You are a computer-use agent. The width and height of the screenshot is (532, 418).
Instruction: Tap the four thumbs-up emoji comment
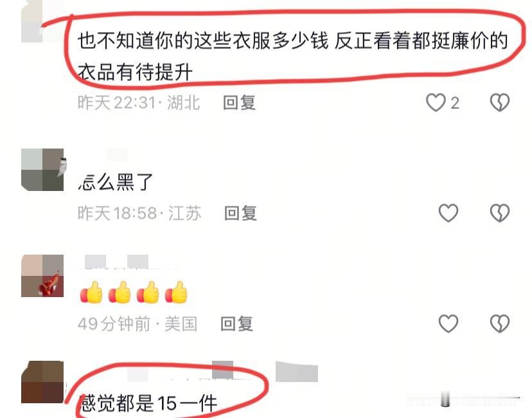[134, 292]
